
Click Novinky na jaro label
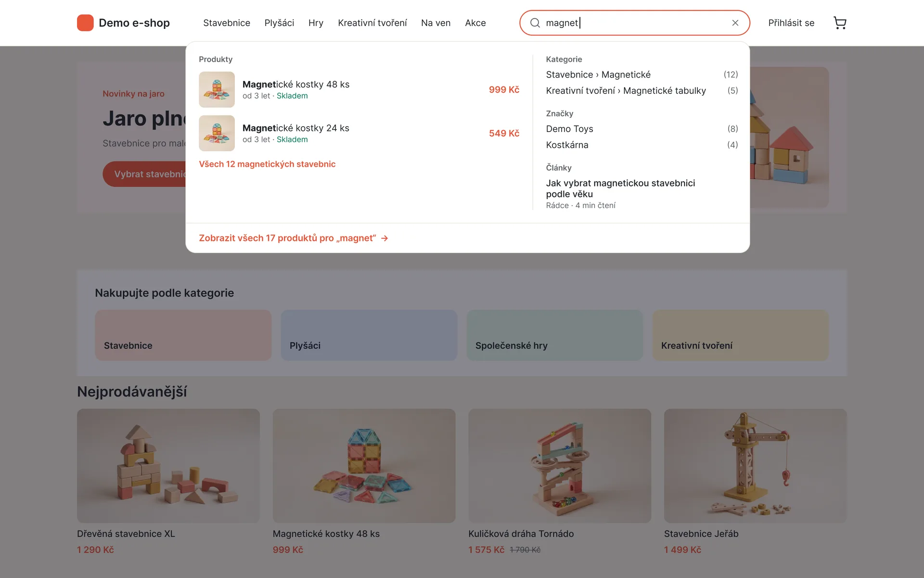[133, 93]
